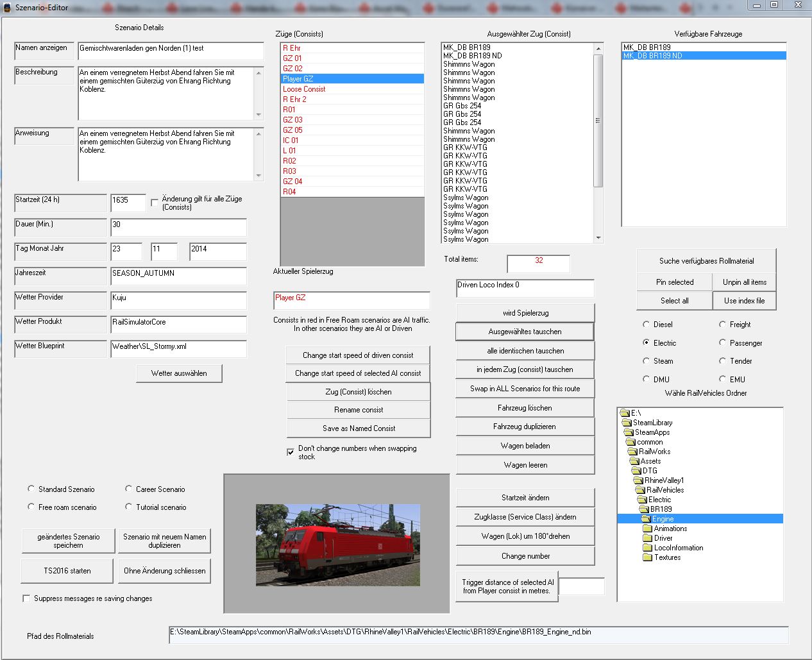
Task: Click the Driver folder icon
Action: coord(648,538)
